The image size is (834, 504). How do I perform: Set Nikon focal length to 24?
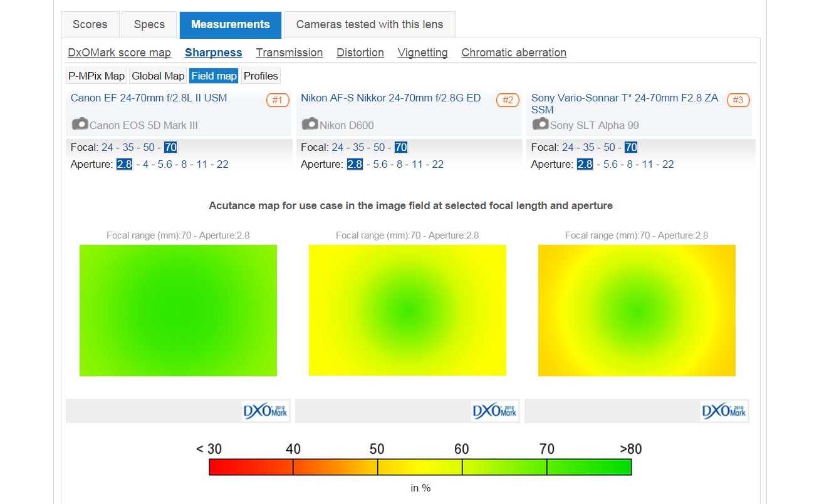(338, 147)
